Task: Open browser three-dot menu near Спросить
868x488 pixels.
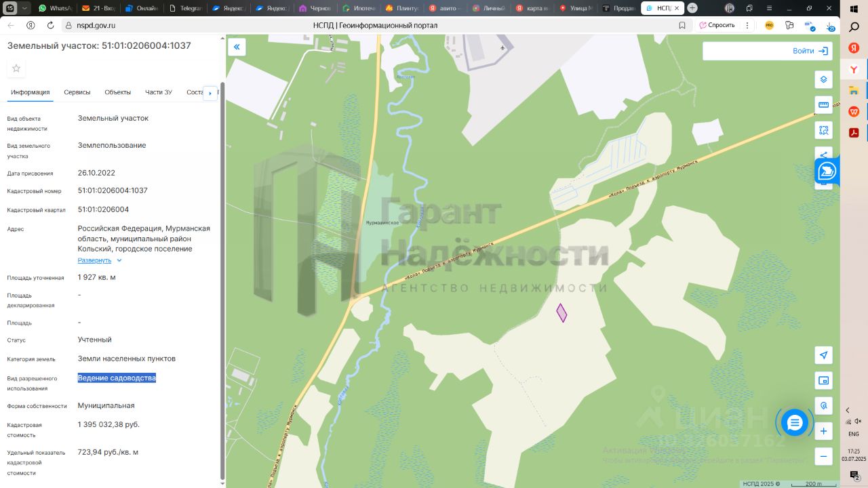Action: click(x=747, y=25)
